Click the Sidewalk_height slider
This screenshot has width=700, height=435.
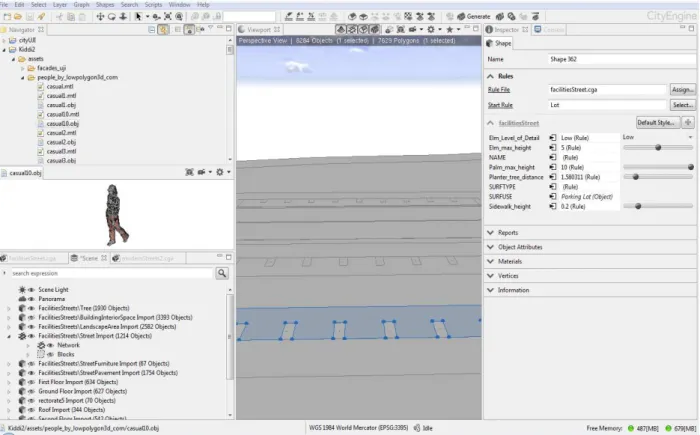click(658, 206)
